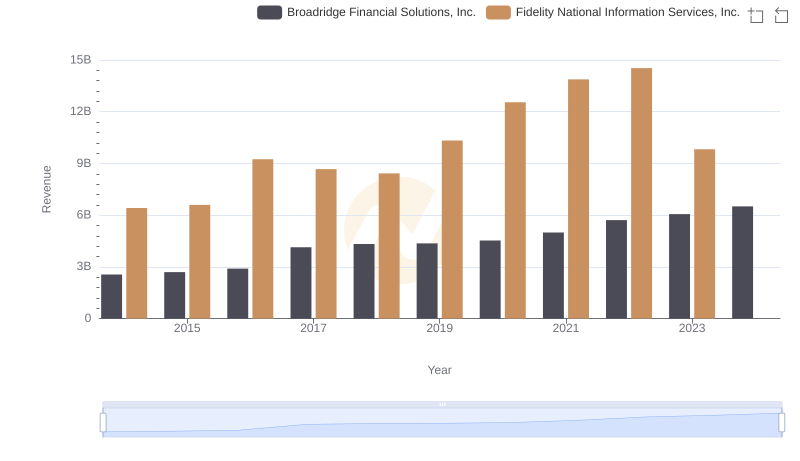Click the 2019 x-axis label
The height and width of the screenshot is (461, 800).
coord(439,328)
